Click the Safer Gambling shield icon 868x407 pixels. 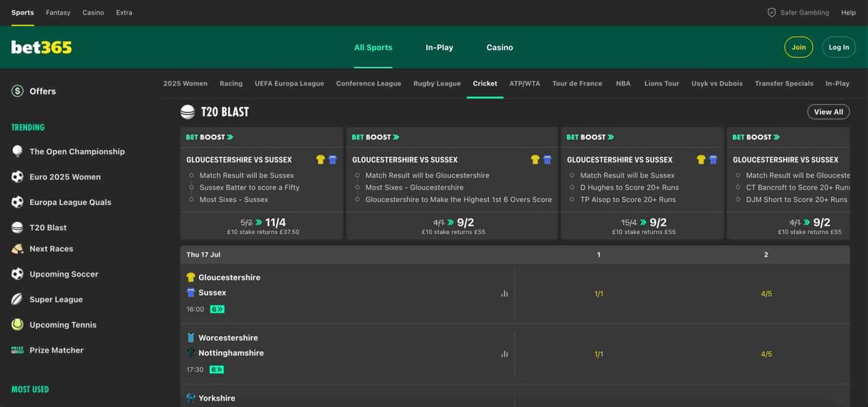(772, 12)
